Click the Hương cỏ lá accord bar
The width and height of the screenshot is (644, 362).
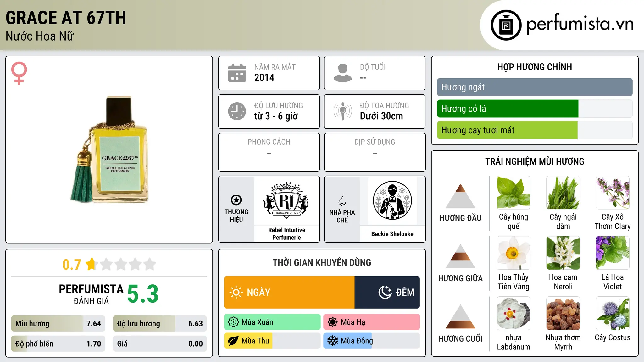[535, 108]
